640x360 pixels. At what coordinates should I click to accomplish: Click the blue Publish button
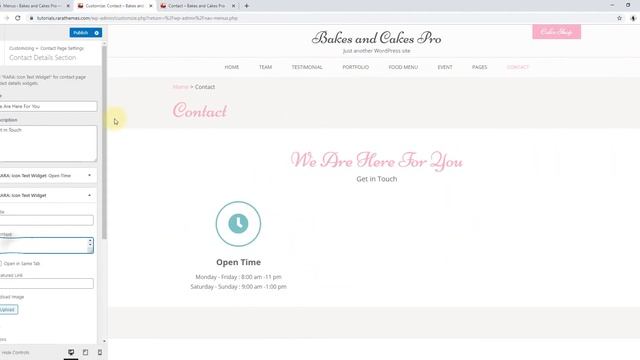point(81,33)
